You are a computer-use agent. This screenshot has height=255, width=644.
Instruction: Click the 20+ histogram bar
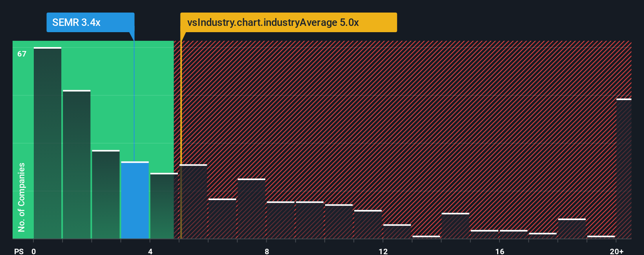click(624, 169)
